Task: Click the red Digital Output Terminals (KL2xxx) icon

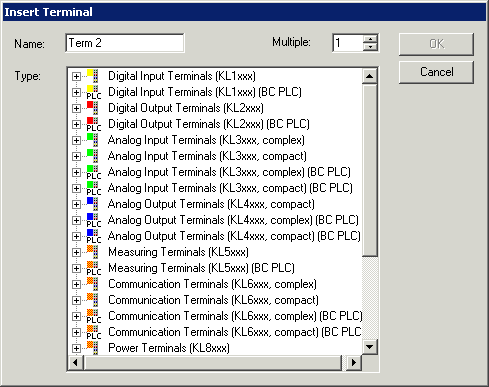Action: tap(93, 108)
